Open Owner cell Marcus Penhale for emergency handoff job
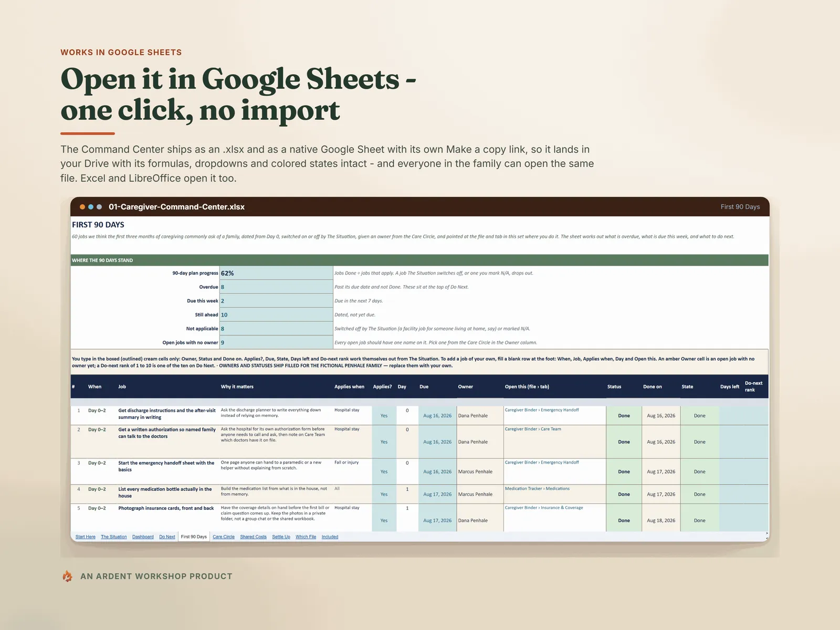This screenshot has height=630, width=840. click(480, 471)
